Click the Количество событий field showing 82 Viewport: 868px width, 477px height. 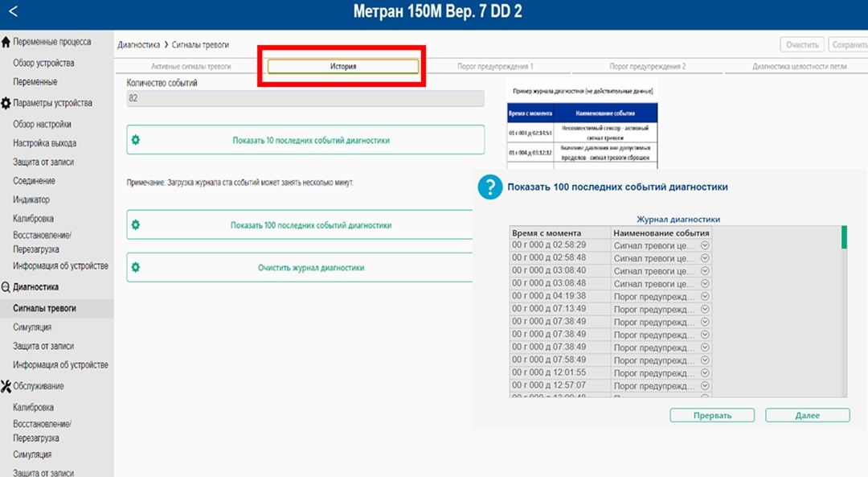click(305, 99)
